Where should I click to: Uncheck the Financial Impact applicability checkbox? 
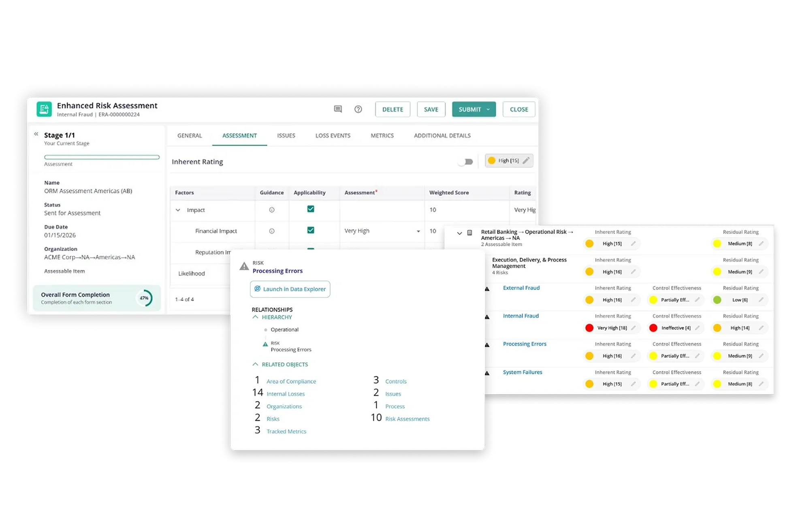(311, 230)
